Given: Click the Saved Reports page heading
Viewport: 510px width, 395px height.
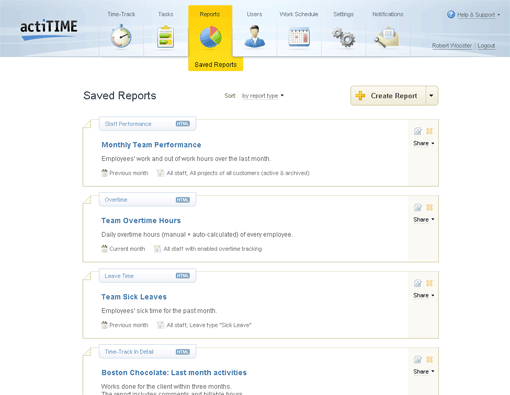Looking at the screenshot, I should tap(120, 96).
